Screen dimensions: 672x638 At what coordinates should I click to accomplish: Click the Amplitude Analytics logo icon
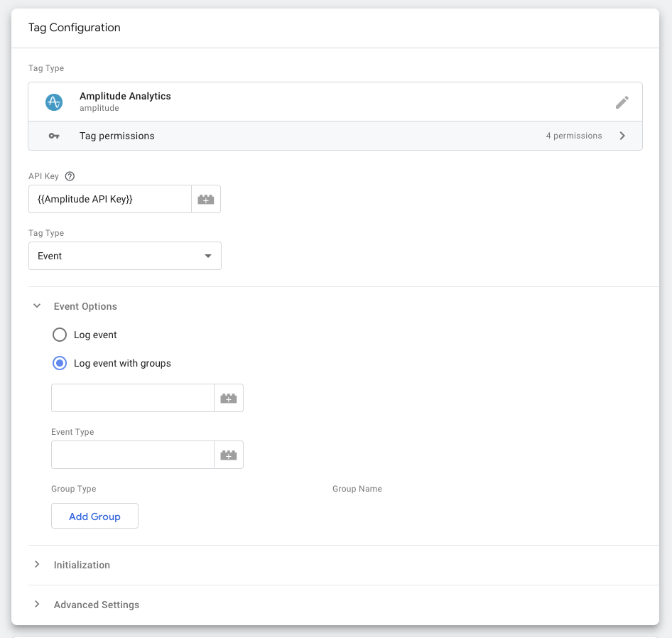click(x=54, y=102)
